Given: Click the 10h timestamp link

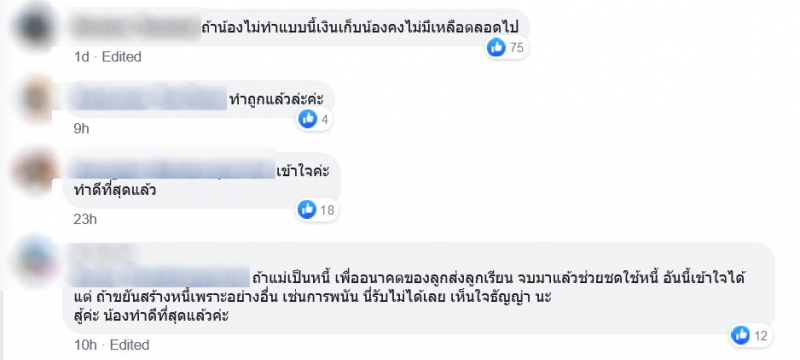Looking at the screenshot, I should click(85, 345).
